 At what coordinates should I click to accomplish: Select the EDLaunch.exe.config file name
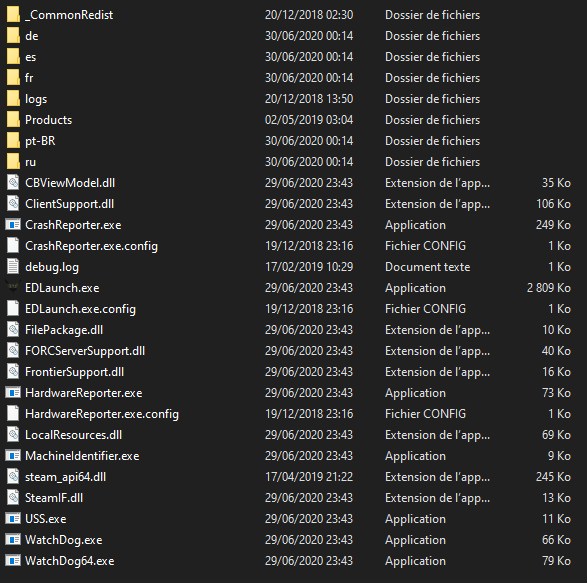[x=80, y=309]
